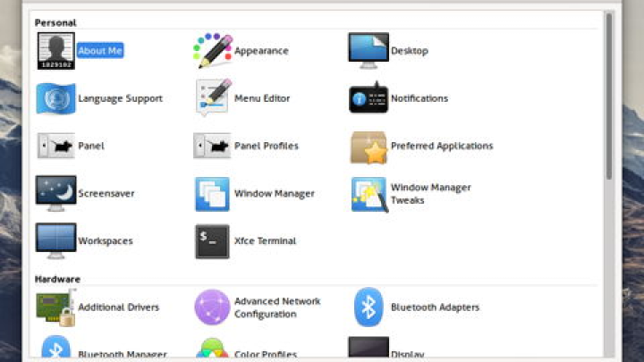Open the Desktop monitor icon
This screenshot has height=362, width=644.
369,50
